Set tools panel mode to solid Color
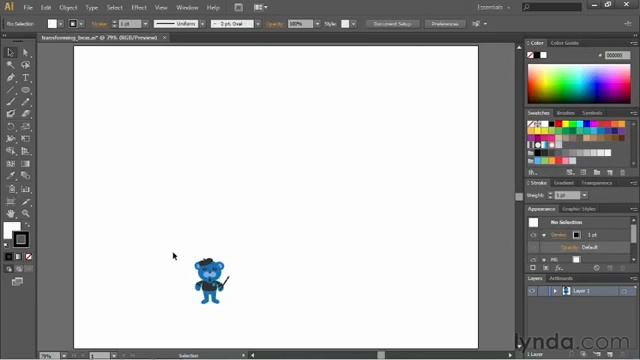The width and height of the screenshot is (640, 360). [x=9, y=257]
